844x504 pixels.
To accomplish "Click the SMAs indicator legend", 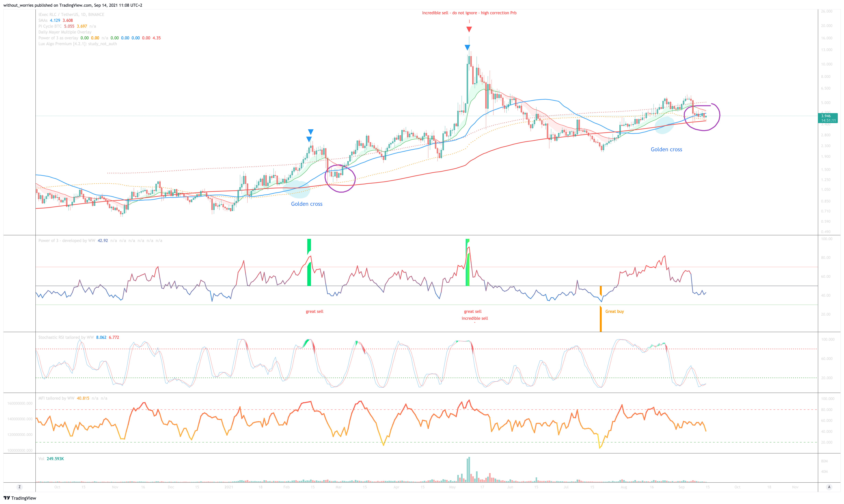I will pos(55,20).
